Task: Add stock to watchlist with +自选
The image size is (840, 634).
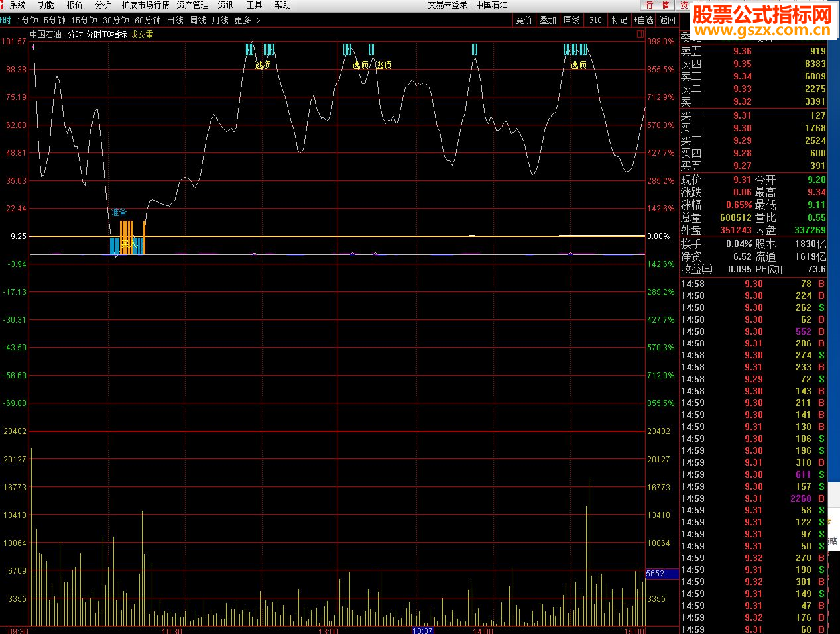Action: (x=643, y=21)
